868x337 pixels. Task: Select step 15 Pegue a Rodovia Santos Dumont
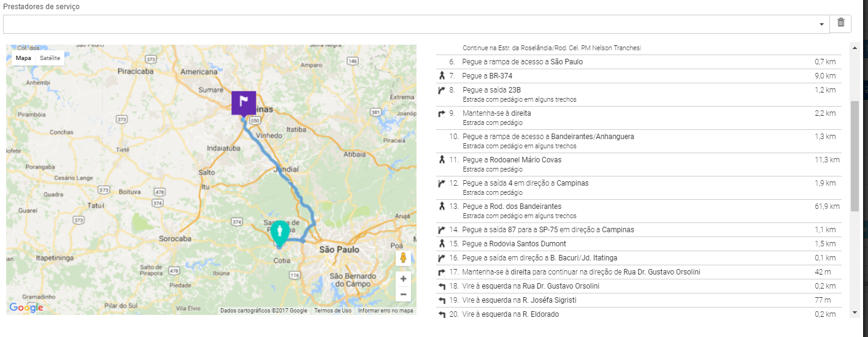click(x=639, y=244)
